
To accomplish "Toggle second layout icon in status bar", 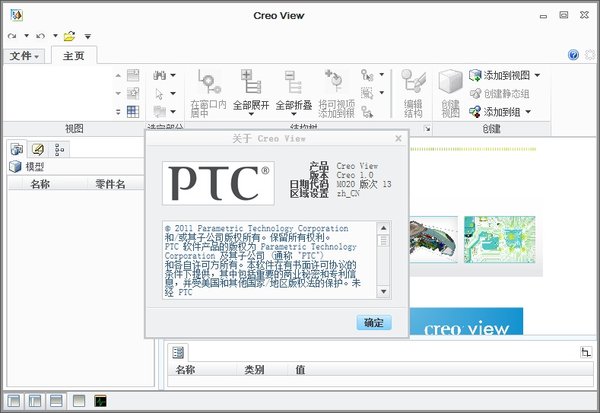I will [35, 401].
